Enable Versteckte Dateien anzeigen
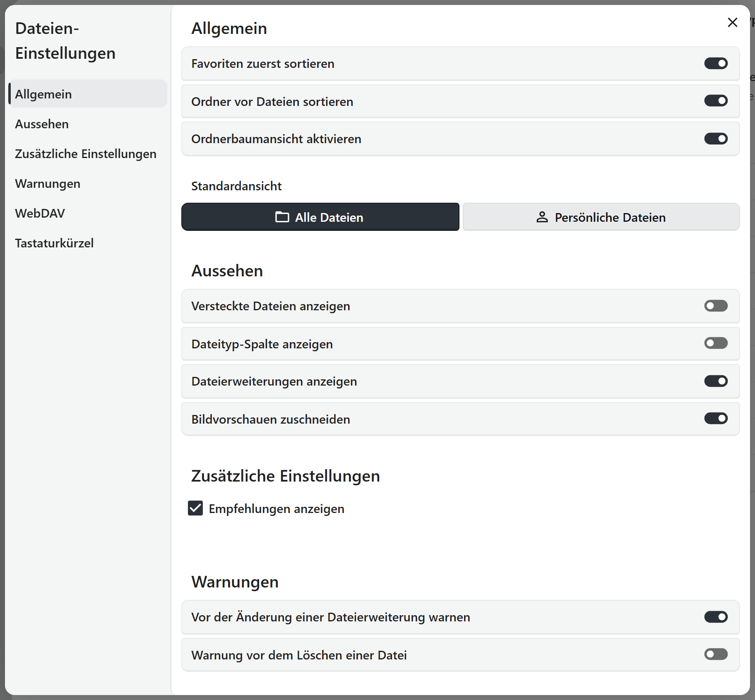The height and width of the screenshot is (700, 755). (x=716, y=306)
